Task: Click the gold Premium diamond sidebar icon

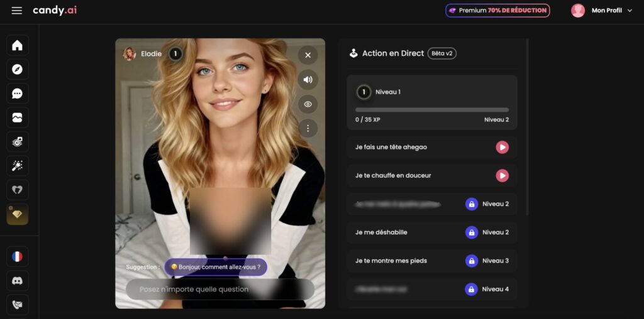Action: point(18,214)
